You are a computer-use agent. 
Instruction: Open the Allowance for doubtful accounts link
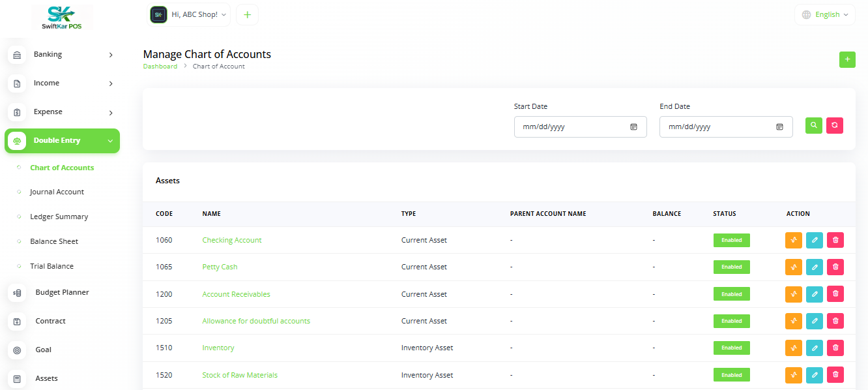(256, 321)
